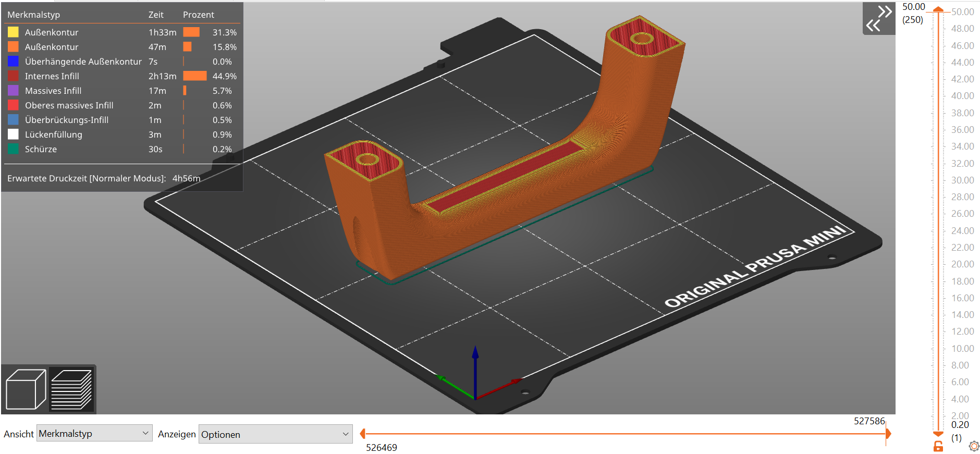Image resolution: width=980 pixels, height=454 pixels.
Task: Click the 44.9% value for Internes Infill
Action: tap(225, 76)
